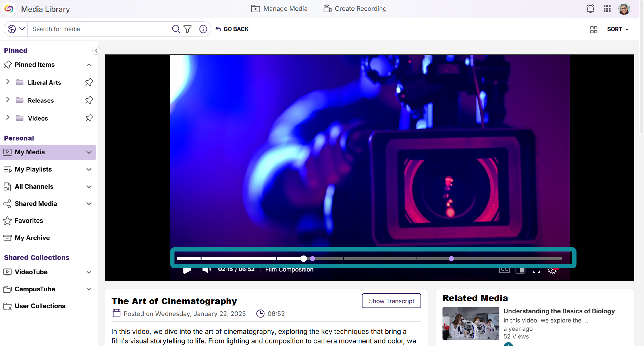The image size is (644, 346).
Task: Open the user profile avatar
Action: (x=624, y=9)
